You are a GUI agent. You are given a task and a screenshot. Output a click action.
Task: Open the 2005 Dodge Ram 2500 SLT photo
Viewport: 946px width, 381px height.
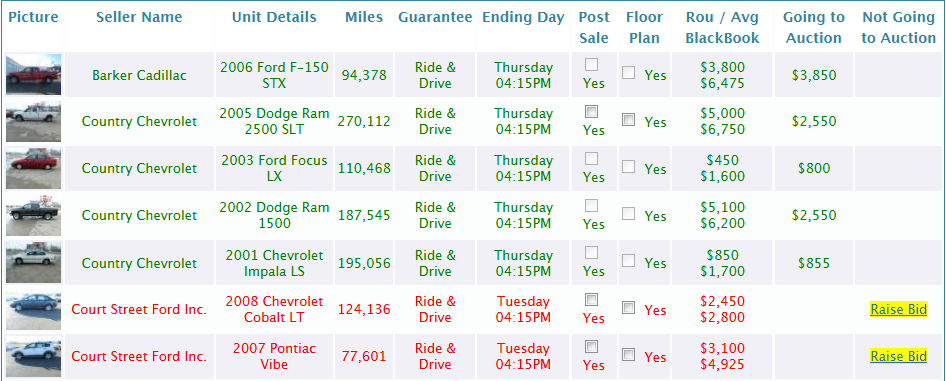click(34, 122)
